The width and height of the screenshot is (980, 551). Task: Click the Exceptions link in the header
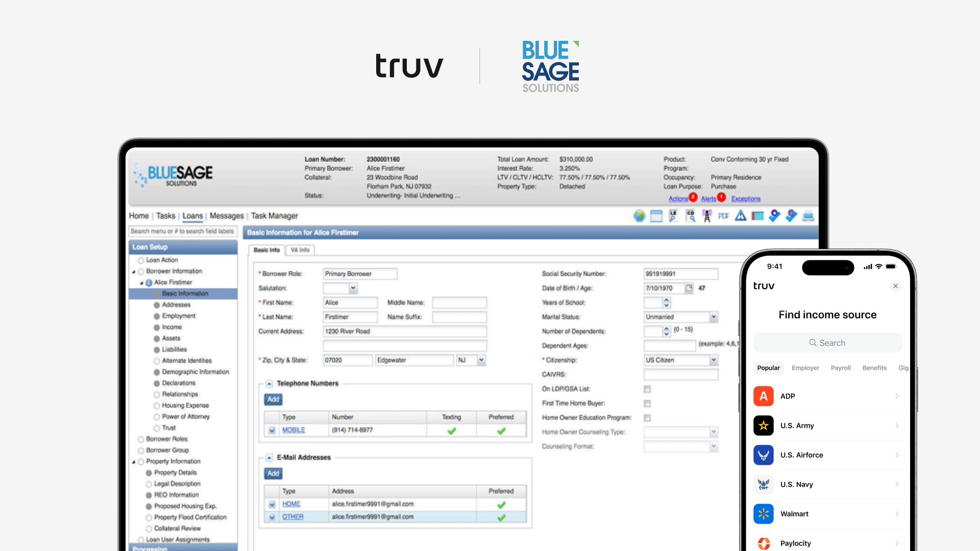(x=745, y=198)
